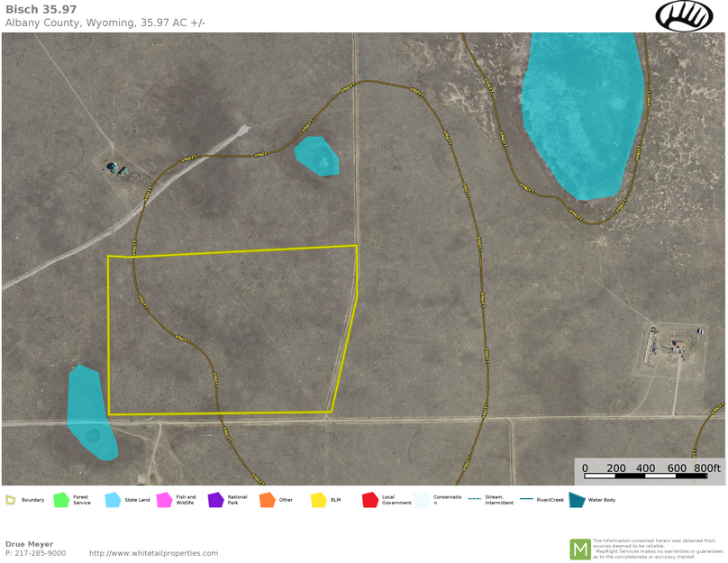
Task: Click the Whitetail Properties paw logo
Action: click(x=683, y=15)
